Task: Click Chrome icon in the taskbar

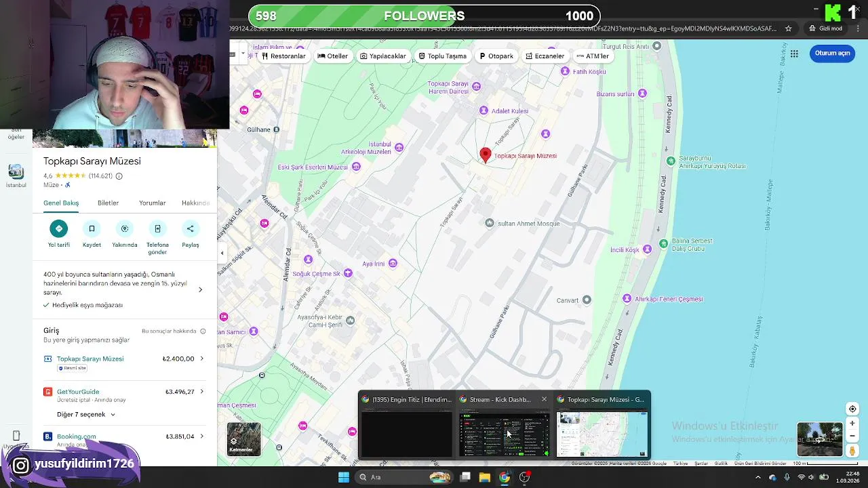Action: [505, 477]
